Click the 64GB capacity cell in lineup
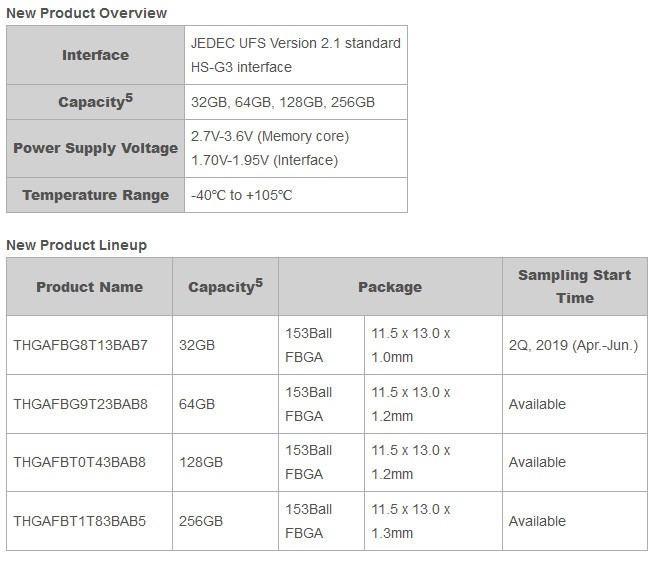The width and height of the screenshot is (662, 564). (197, 404)
